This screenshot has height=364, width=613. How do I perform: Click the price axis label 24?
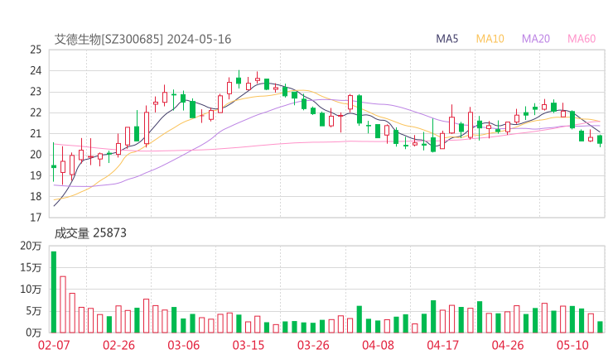pyautogui.click(x=36, y=70)
